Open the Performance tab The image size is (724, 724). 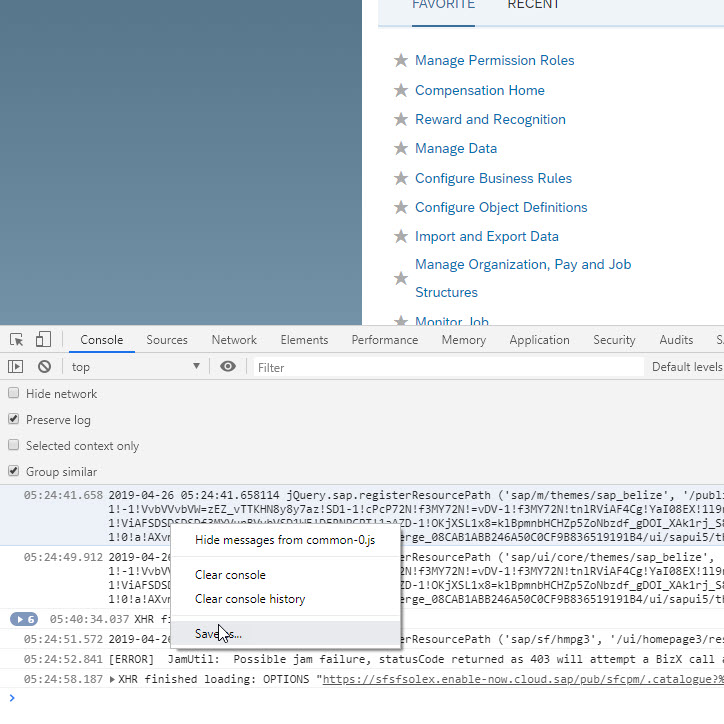click(385, 340)
